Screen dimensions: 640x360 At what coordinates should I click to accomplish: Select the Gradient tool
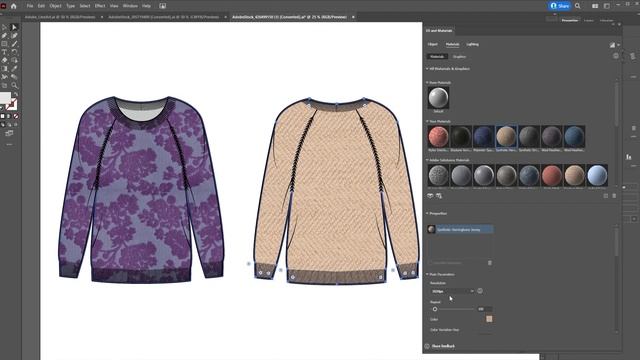(4, 69)
